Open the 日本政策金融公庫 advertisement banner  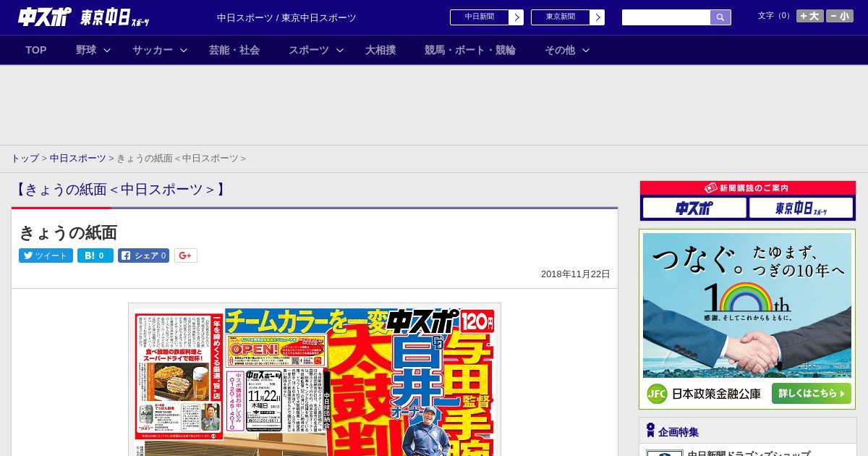[747, 319]
